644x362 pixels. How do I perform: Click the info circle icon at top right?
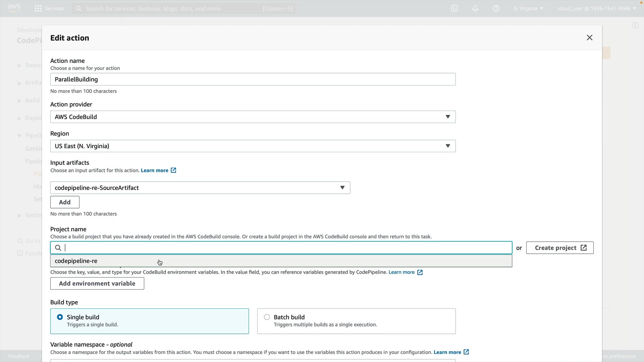(635, 25)
